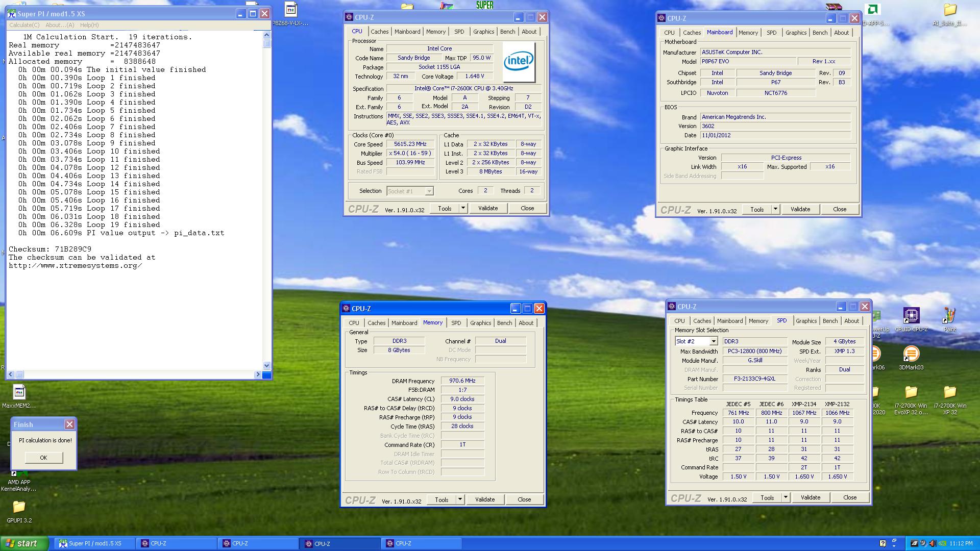980x551 pixels.
Task: Click the Core Voltage value 1.648 V
Action: [474, 77]
